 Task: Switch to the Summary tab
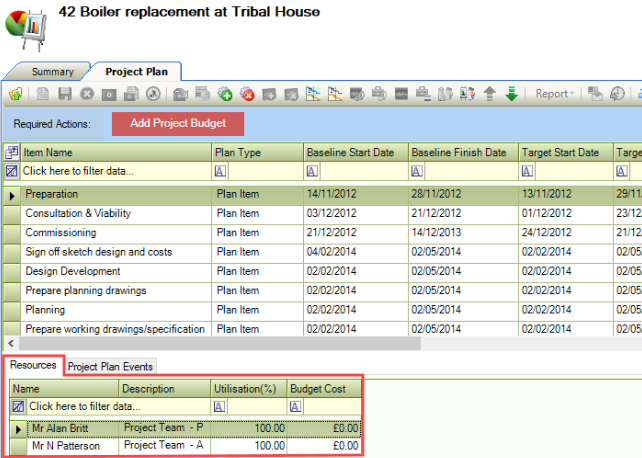click(52, 72)
